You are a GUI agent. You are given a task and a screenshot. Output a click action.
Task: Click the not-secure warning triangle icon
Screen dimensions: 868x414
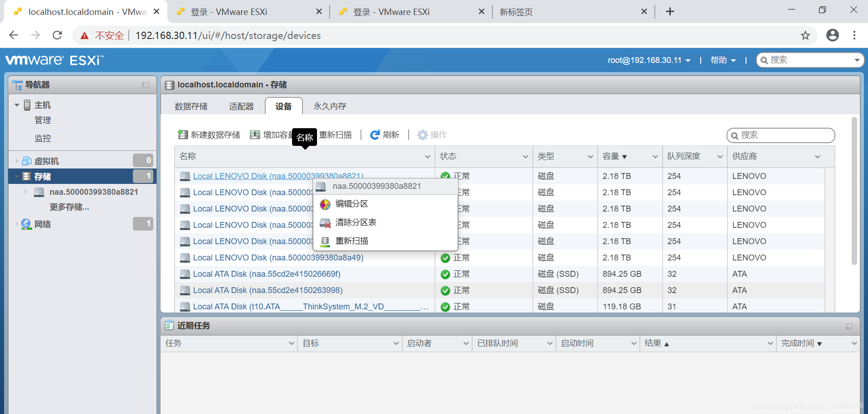pyautogui.click(x=84, y=35)
